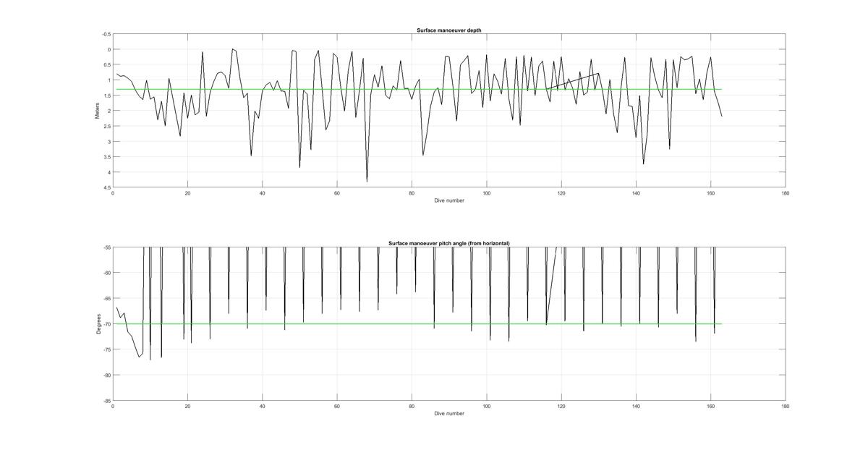Viewport: 868px width, 450px height.
Task: Click the '-55' tick on the pitch axis
Action: (x=108, y=247)
